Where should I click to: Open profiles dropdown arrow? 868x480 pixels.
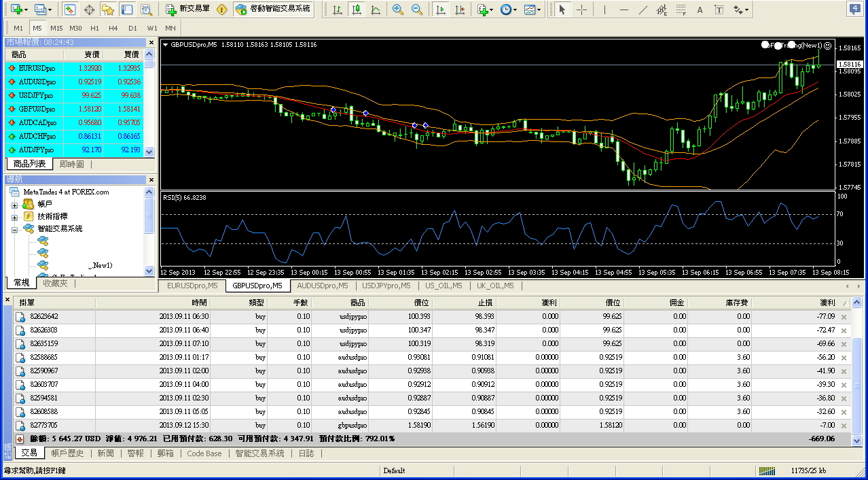click(50, 10)
